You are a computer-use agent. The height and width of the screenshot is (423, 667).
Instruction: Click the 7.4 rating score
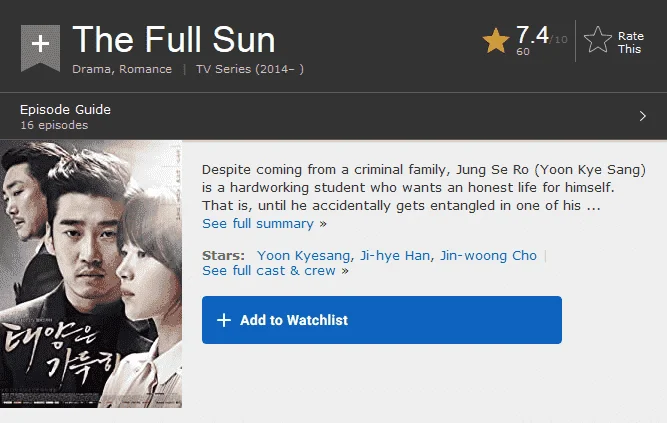532,35
